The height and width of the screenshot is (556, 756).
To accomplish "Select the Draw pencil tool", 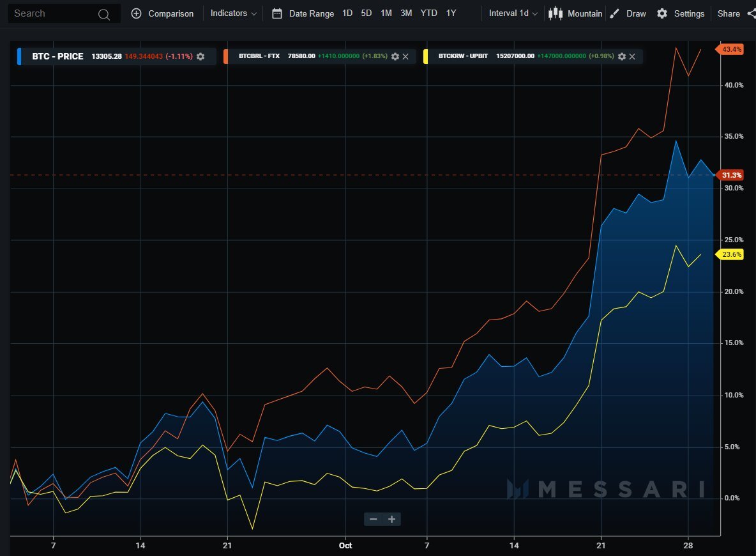I will pos(614,13).
